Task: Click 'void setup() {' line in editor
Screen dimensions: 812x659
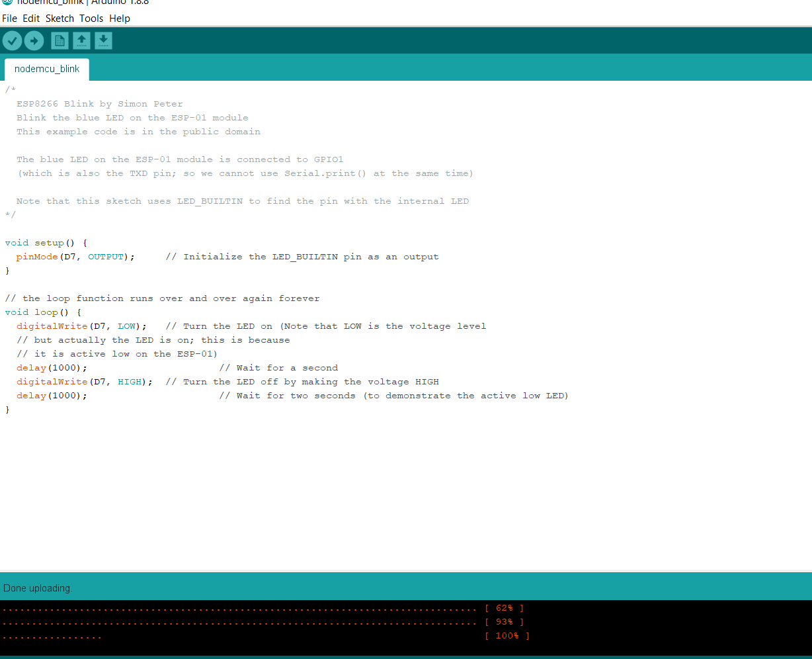Action: click(46, 243)
